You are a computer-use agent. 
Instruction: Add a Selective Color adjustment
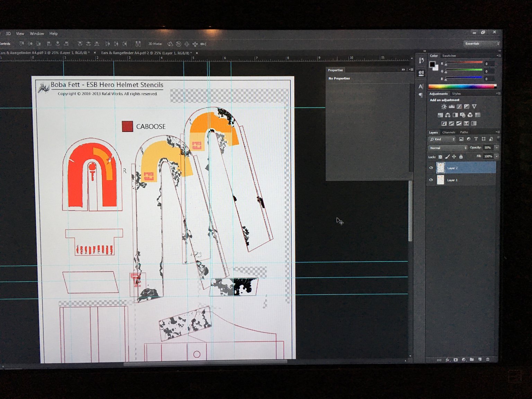[x=467, y=123]
